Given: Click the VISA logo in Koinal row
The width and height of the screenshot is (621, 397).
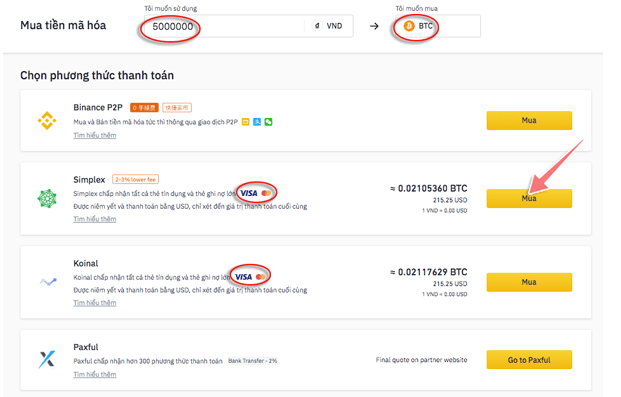Looking at the screenshot, I should pos(243,277).
